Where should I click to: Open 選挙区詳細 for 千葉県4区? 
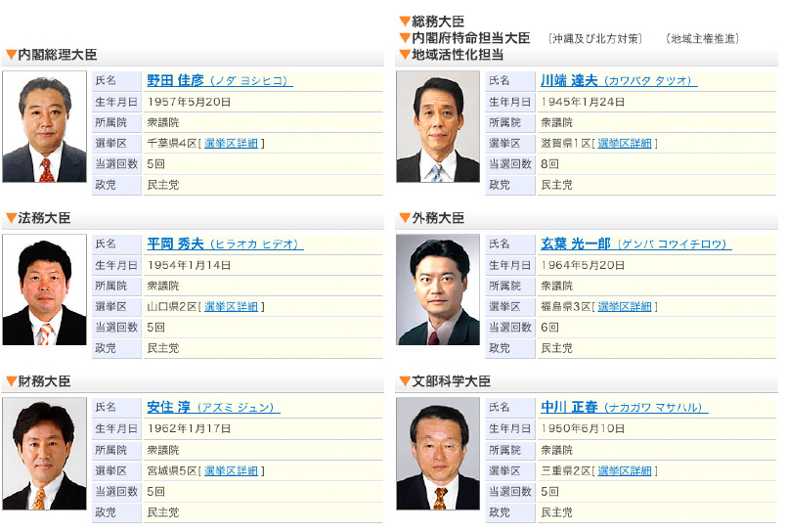(231, 143)
